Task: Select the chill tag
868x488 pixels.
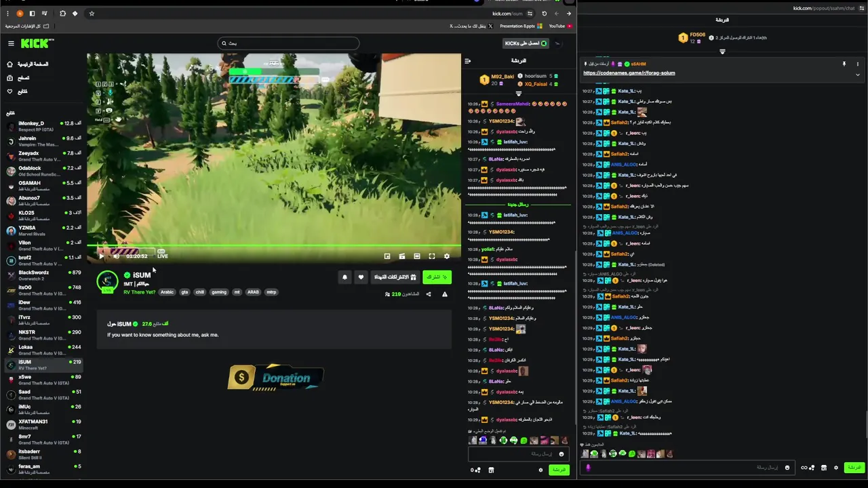Action: coord(199,292)
